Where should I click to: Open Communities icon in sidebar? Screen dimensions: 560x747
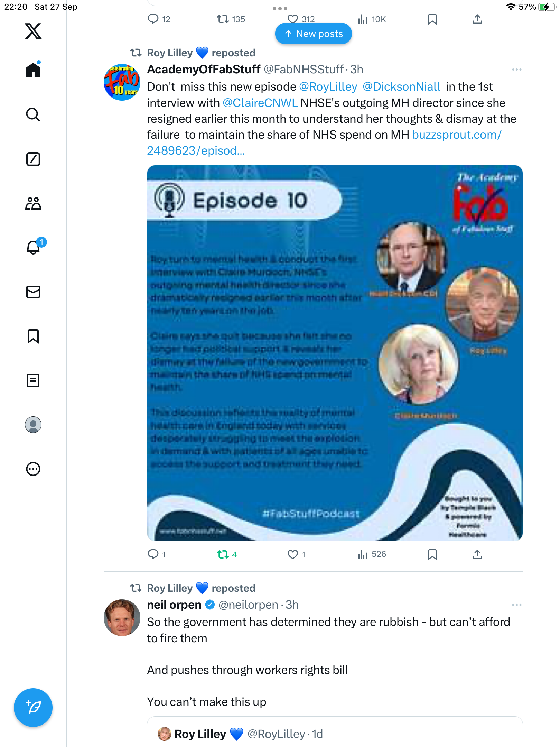[x=33, y=203]
